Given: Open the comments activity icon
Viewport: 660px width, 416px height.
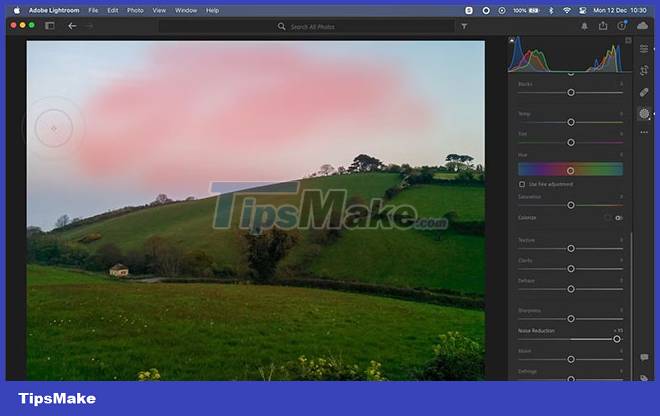Looking at the screenshot, I should click(x=644, y=357).
